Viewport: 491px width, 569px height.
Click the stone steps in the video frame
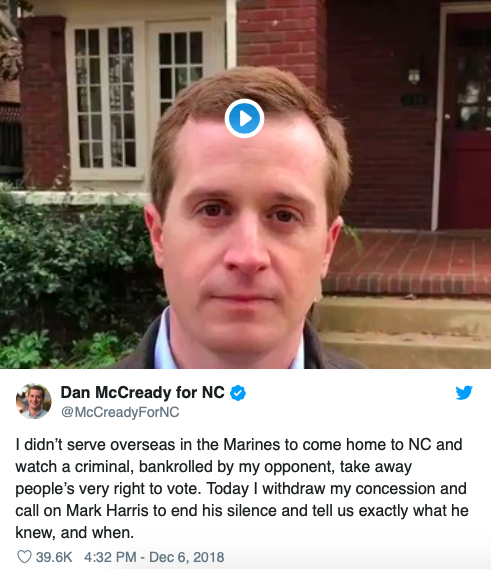point(403,330)
